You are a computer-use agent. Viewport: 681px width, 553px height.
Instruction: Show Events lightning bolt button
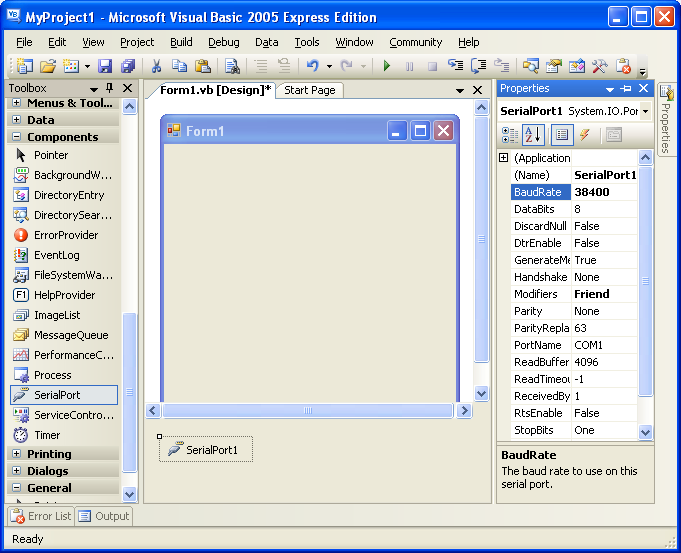pyautogui.click(x=585, y=135)
